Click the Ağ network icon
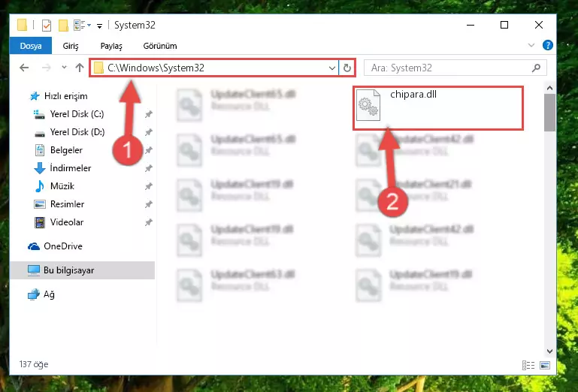The width and height of the screenshot is (578, 392). pyautogui.click(x=34, y=294)
